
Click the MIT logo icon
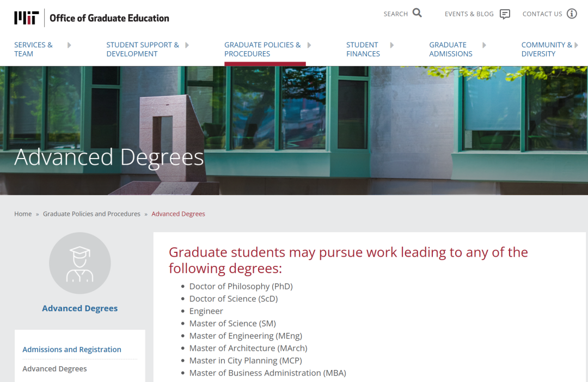[x=26, y=18]
